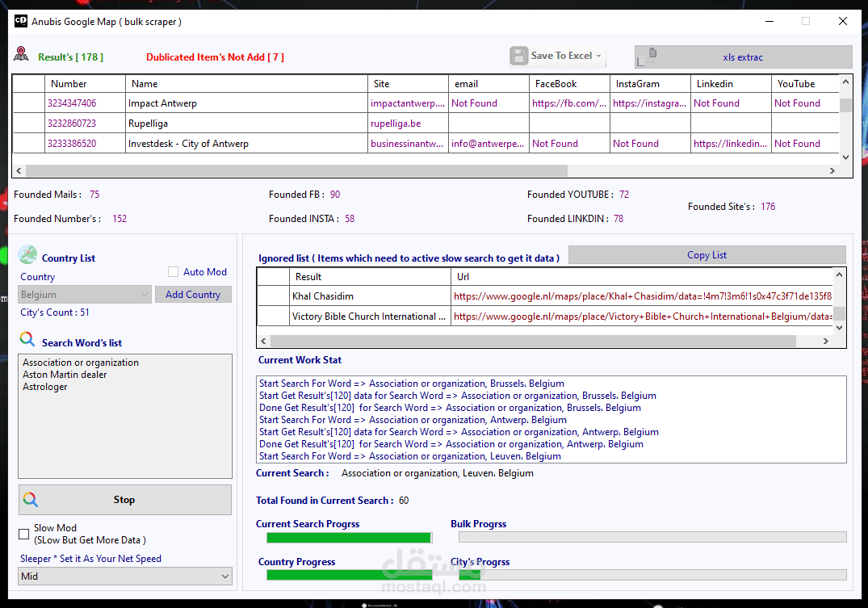Image resolution: width=868 pixels, height=608 pixels.
Task: Open the Belgium country dropdown
Action: [85, 295]
